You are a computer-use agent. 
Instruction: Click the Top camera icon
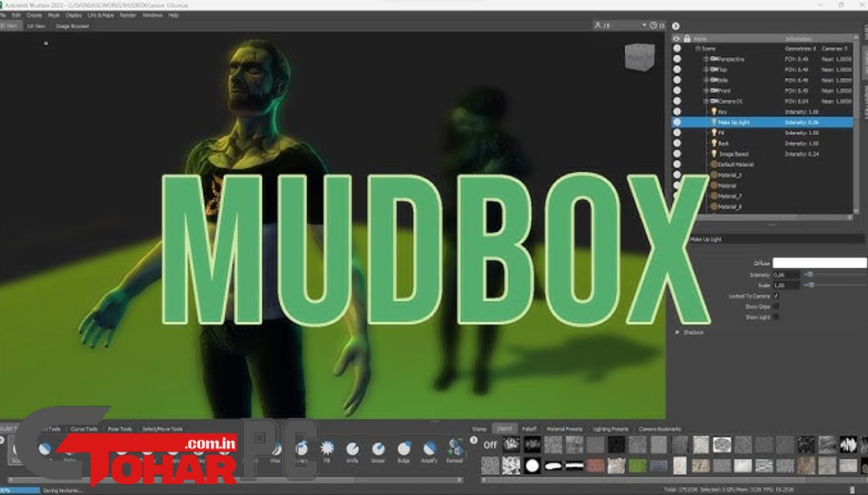click(714, 70)
